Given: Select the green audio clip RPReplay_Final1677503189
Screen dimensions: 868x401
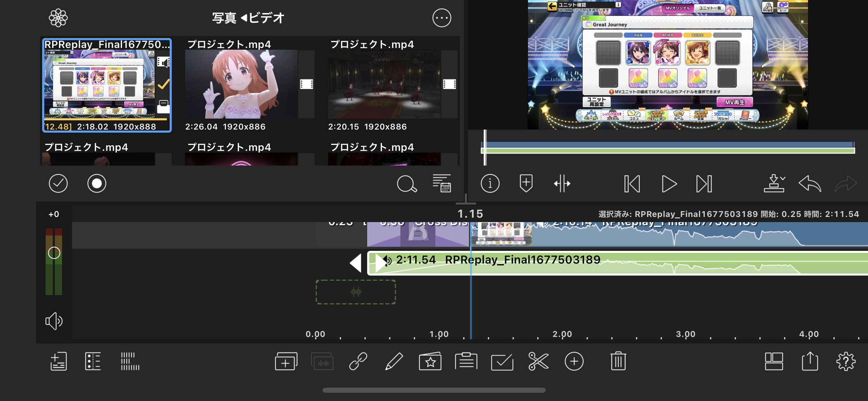Looking at the screenshot, I should pos(617,263).
